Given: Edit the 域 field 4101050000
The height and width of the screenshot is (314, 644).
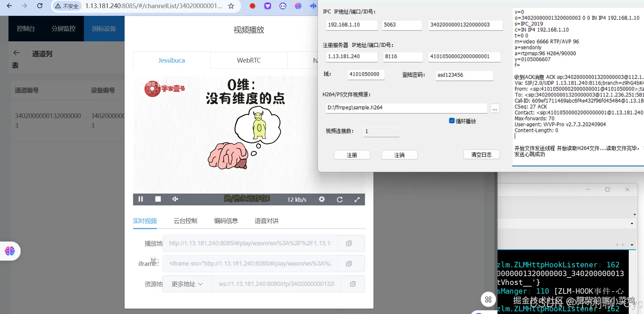Looking at the screenshot, I should pos(366,75).
